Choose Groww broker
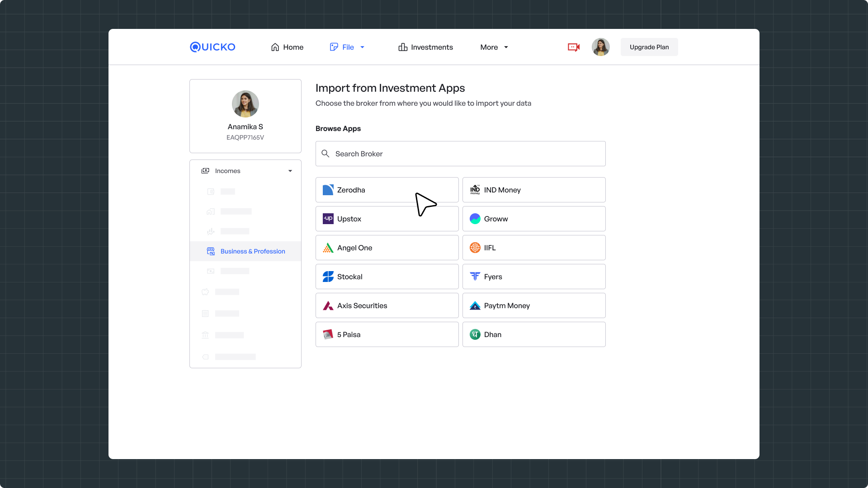868x488 pixels. tap(534, 219)
